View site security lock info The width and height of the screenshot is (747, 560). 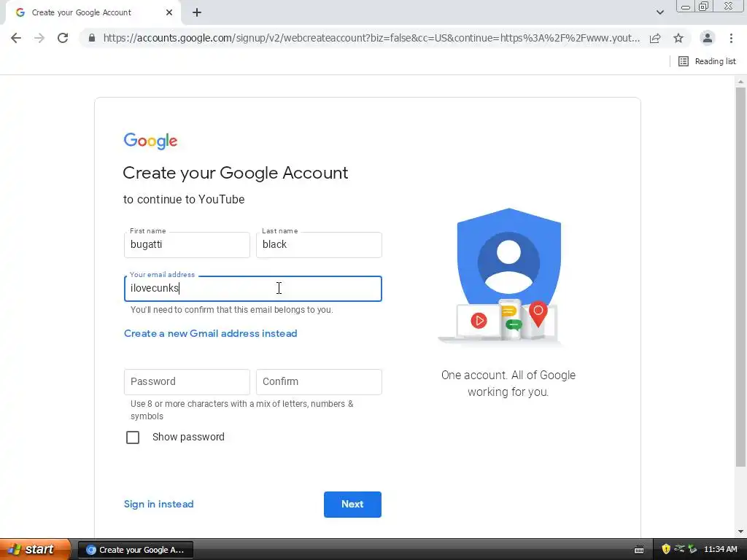(x=92, y=38)
